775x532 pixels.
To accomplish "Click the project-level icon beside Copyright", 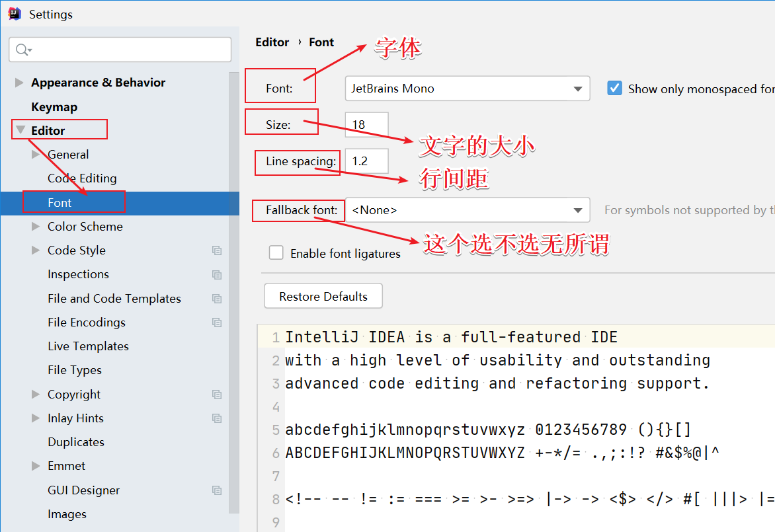I will click(216, 395).
